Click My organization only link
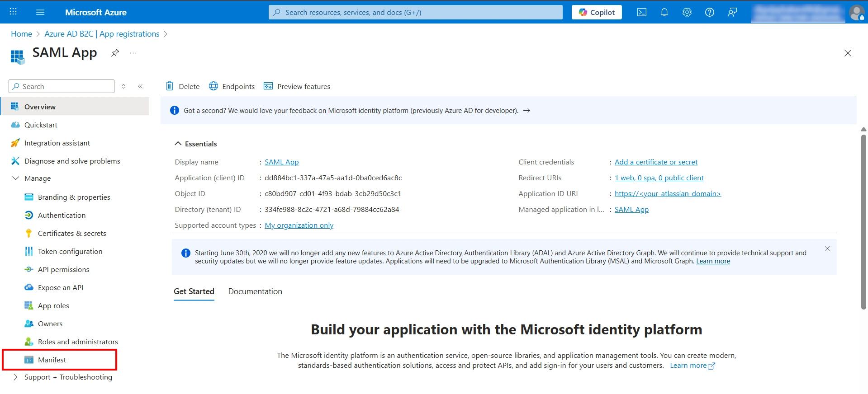The width and height of the screenshot is (868, 394). click(299, 225)
